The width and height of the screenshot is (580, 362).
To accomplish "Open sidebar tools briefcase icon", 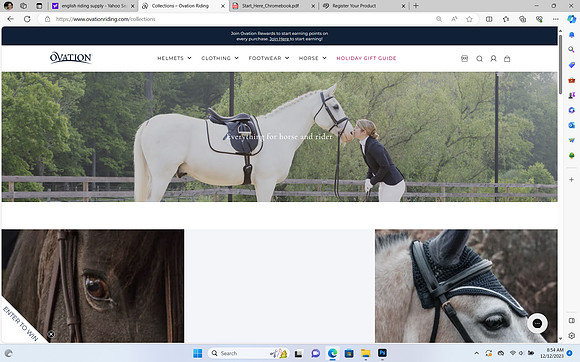I will [571, 80].
